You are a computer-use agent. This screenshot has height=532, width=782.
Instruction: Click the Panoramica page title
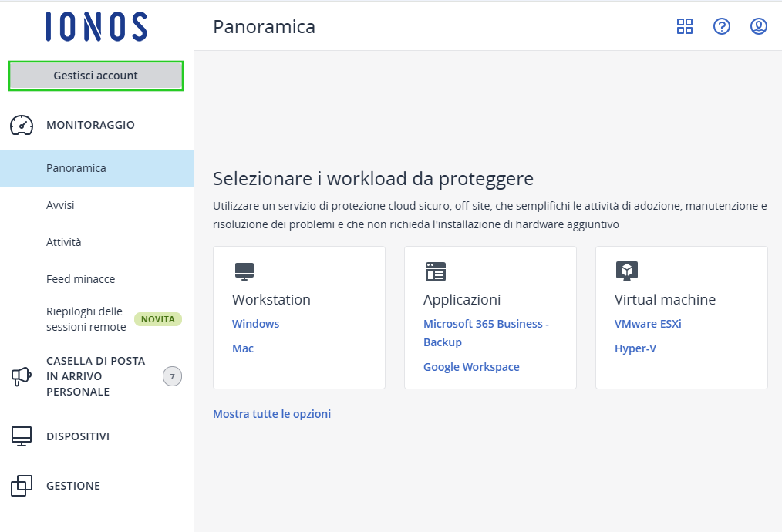pyautogui.click(x=264, y=27)
